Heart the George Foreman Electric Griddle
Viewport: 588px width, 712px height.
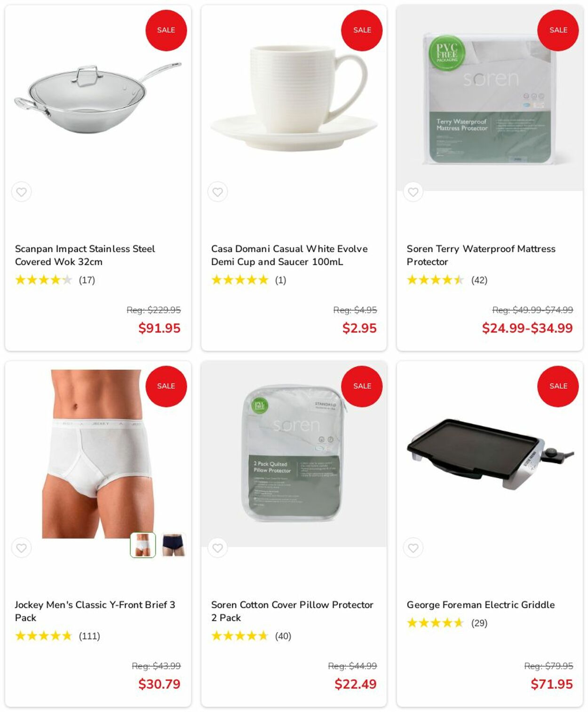pyautogui.click(x=413, y=548)
